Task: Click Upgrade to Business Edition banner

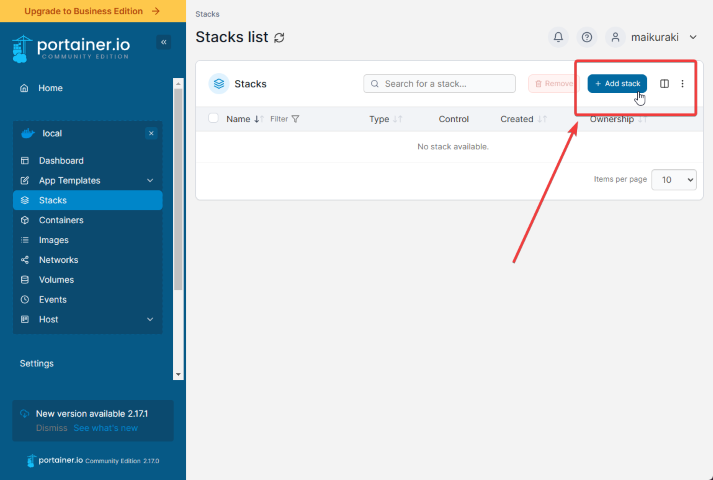Action: coord(93,11)
